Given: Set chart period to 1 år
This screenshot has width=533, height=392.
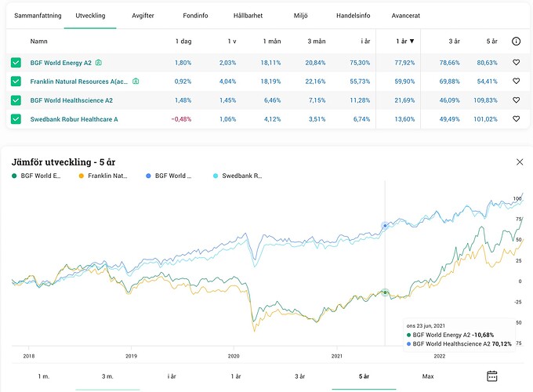Looking at the screenshot, I should coord(236,376).
